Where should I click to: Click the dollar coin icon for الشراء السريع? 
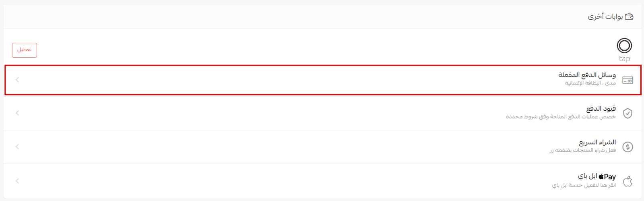coord(627,147)
